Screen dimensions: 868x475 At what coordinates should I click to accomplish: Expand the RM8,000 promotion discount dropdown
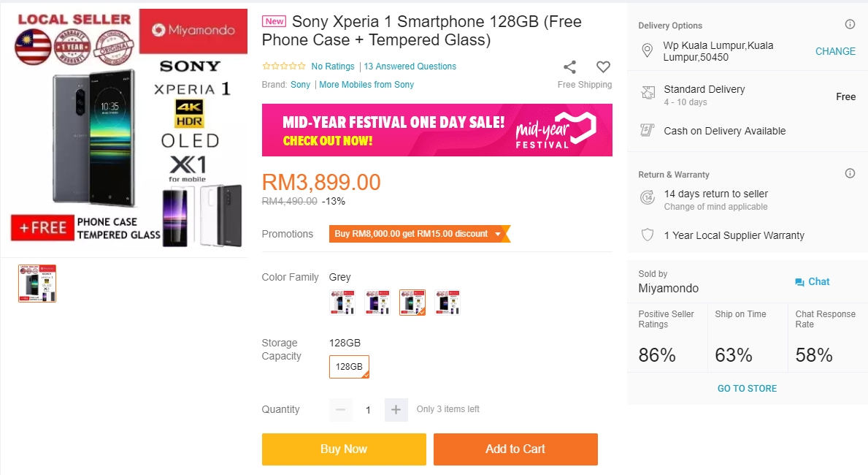498,234
